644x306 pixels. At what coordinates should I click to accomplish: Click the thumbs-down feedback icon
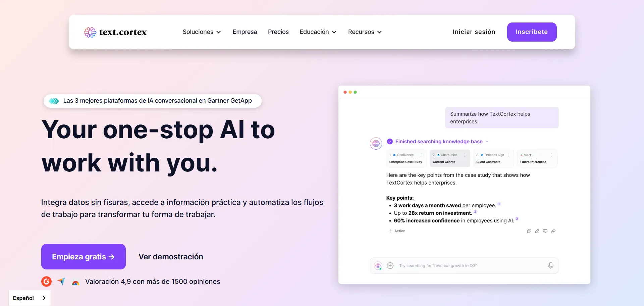tap(545, 231)
